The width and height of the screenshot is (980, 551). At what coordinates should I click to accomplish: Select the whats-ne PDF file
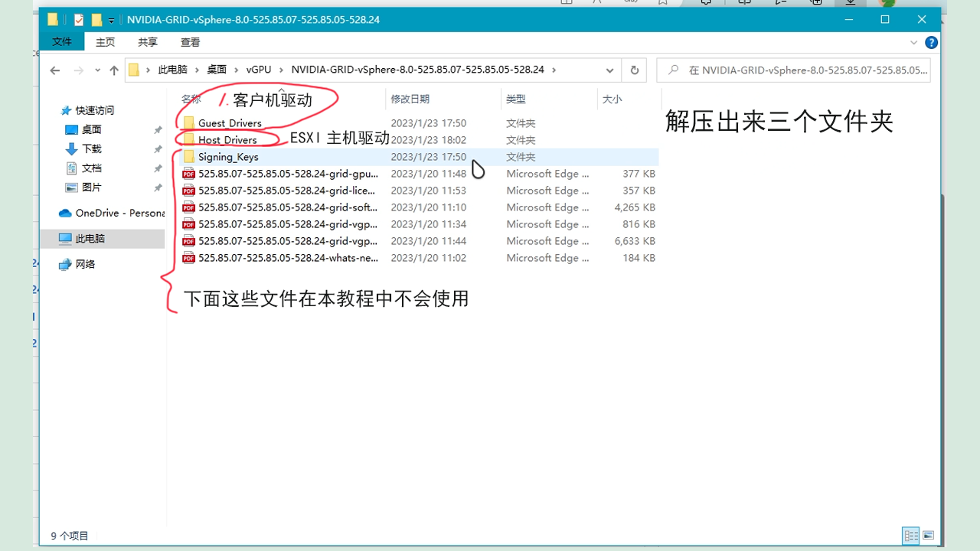point(288,258)
